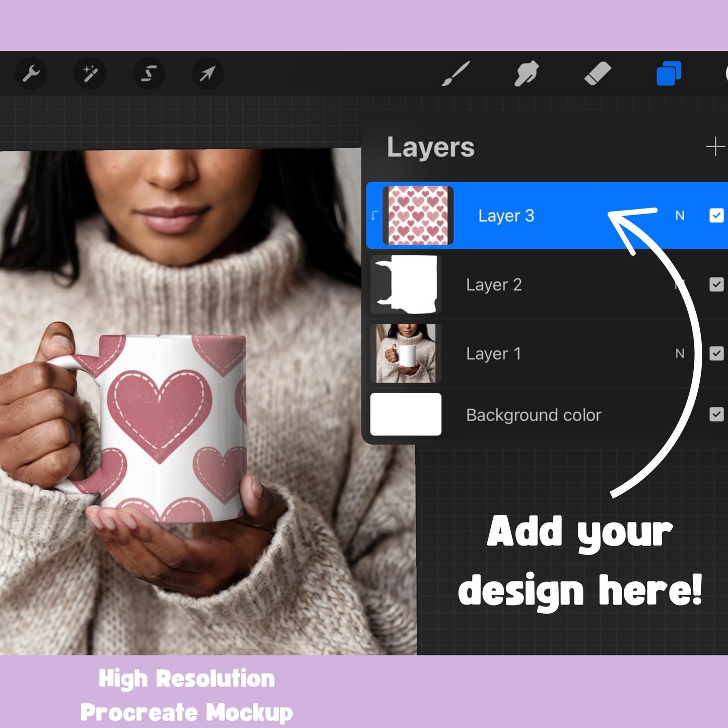
Task: Hide Layer 3 using its checkbox
Action: point(716,216)
